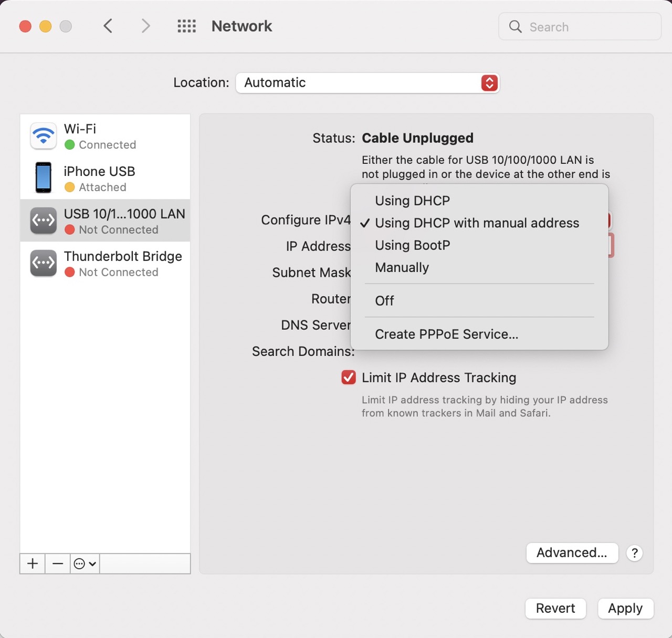Open the Location dropdown menu

[367, 82]
